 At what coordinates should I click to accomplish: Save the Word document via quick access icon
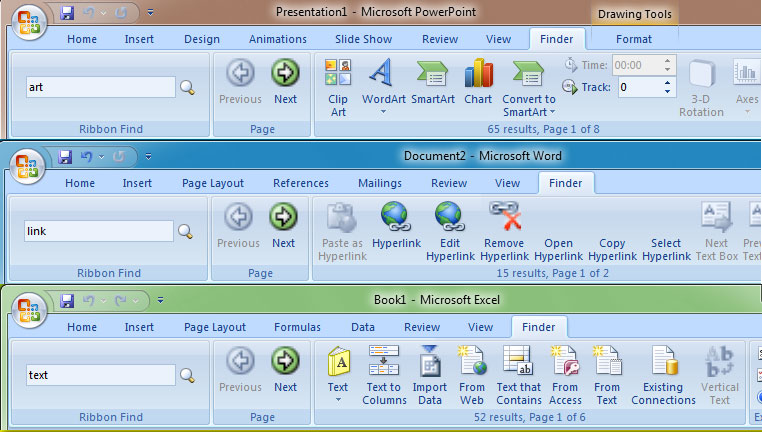coord(65,156)
